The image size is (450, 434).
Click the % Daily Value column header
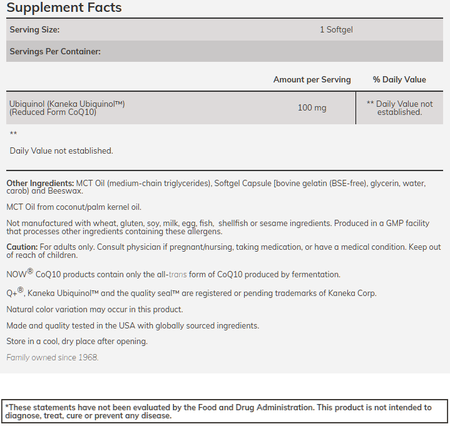(x=399, y=80)
